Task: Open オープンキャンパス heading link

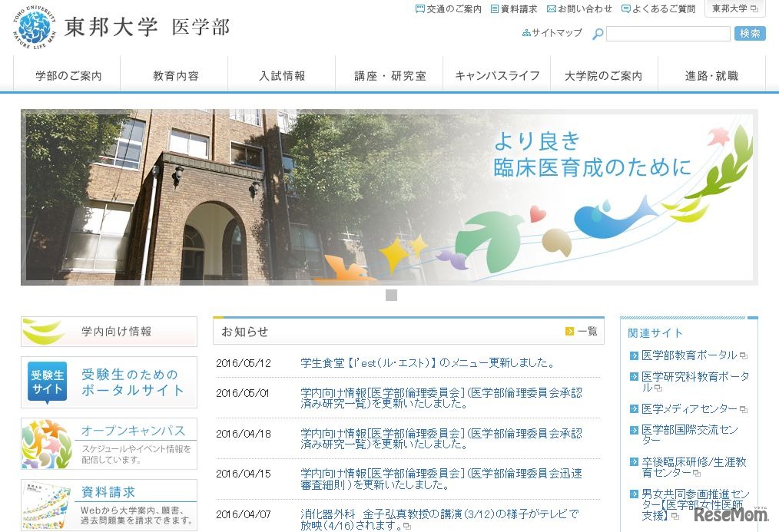Action: pyautogui.click(x=133, y=430)
